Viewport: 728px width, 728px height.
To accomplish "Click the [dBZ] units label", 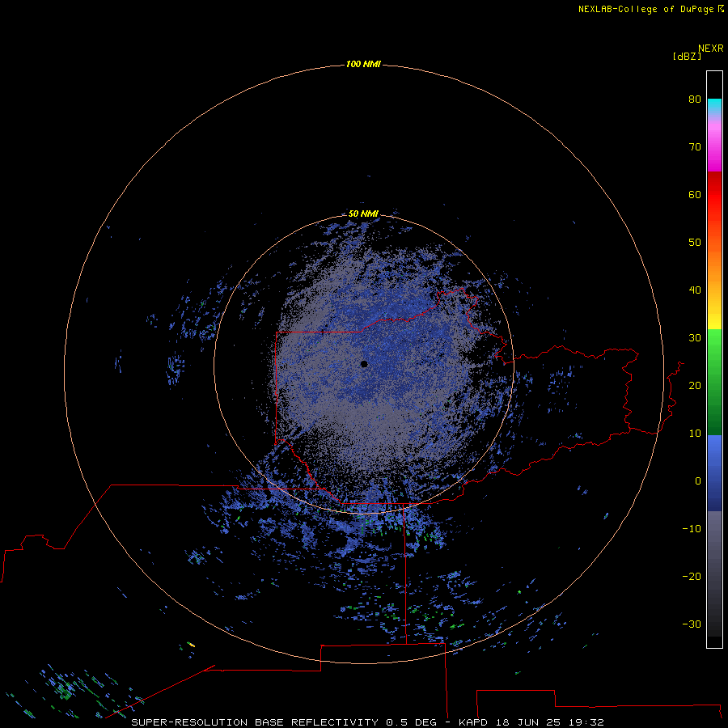I will click(x=687, y=57).
